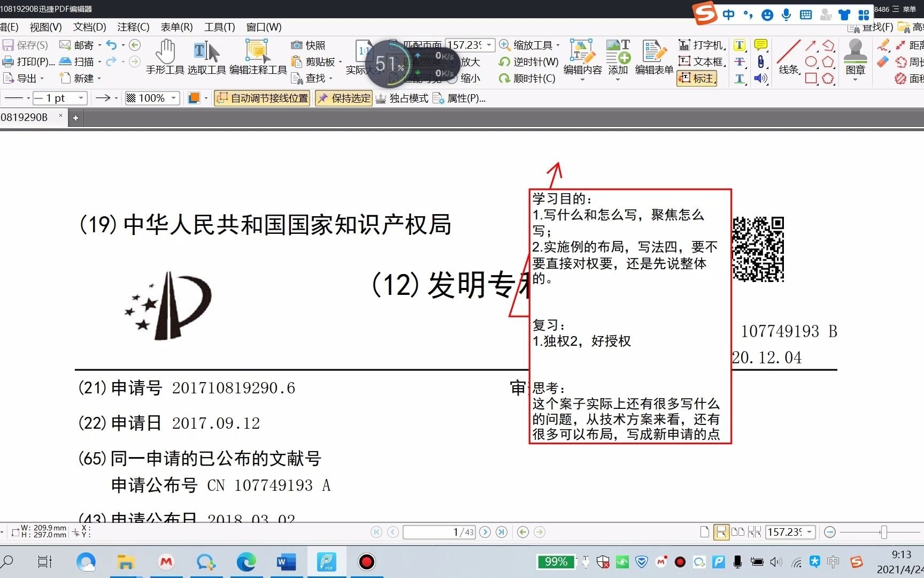Open the 注释(C) menu
Viewport: 924px width, 578px height.
[133, 27]
